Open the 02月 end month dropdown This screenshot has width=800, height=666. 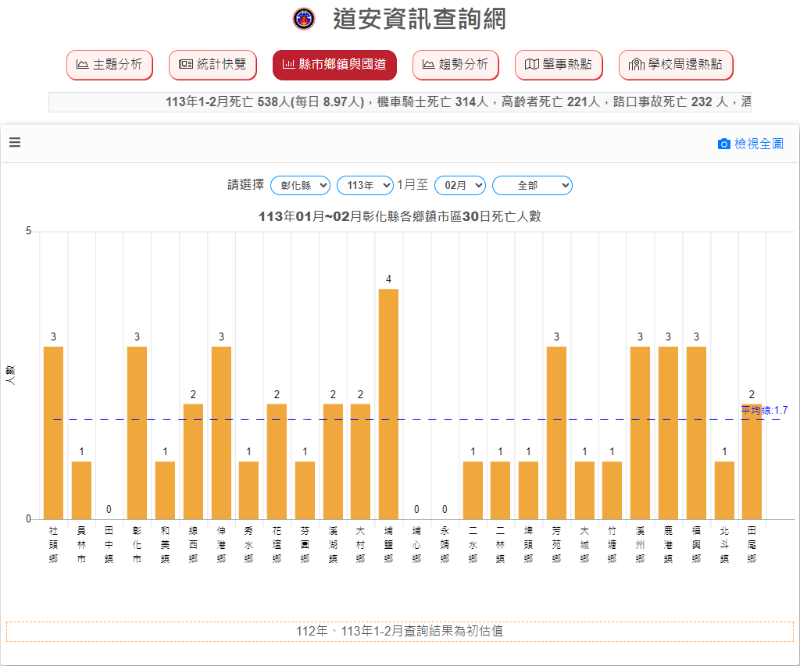(459, 185)
